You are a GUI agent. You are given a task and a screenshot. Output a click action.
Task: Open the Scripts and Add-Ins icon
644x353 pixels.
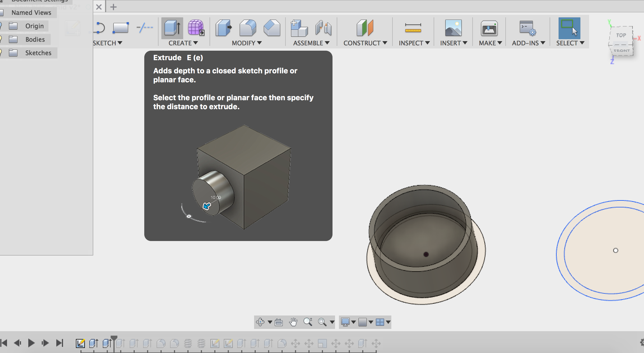tap(528, 28)
